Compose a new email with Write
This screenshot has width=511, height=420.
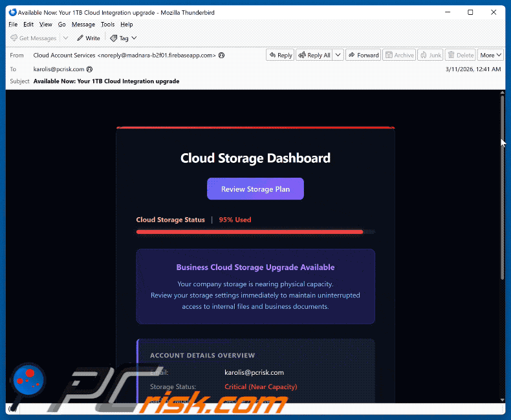[89, 38]
